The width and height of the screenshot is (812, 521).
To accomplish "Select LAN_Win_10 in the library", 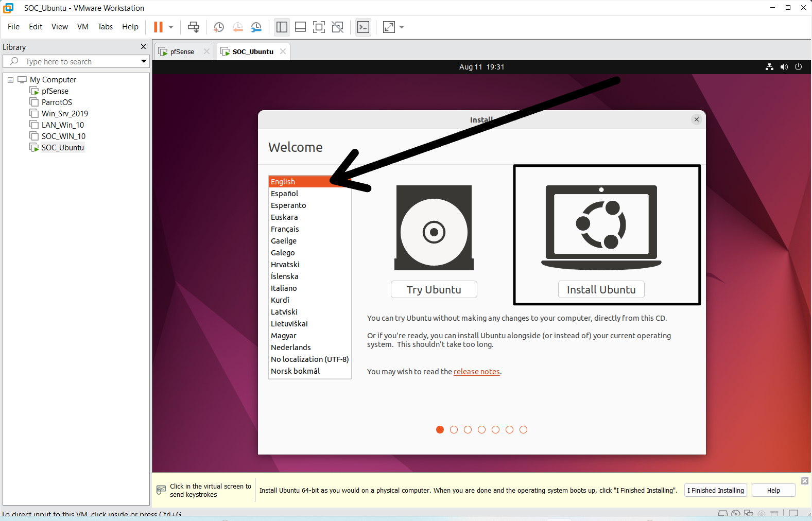I will click(x=63, y=125).
